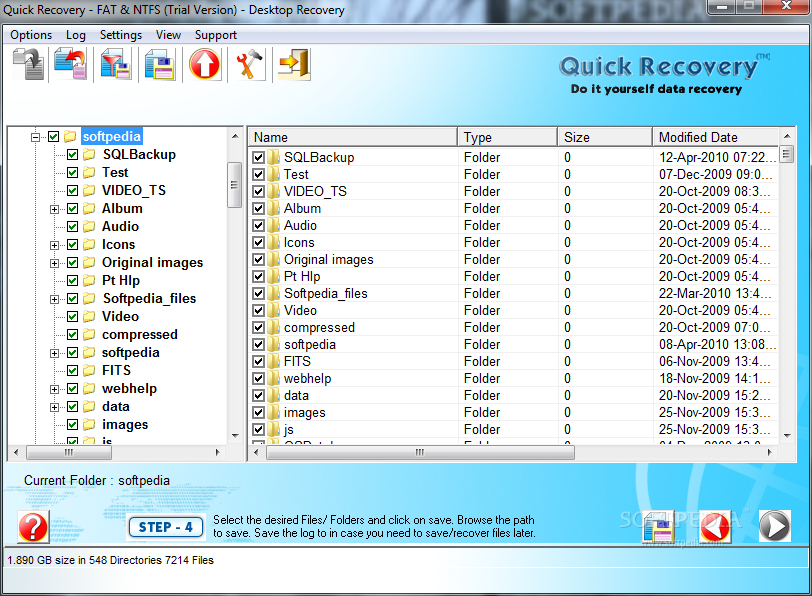
Task: Click the webhelp folder icon in file list
Action: click(274, 379)
